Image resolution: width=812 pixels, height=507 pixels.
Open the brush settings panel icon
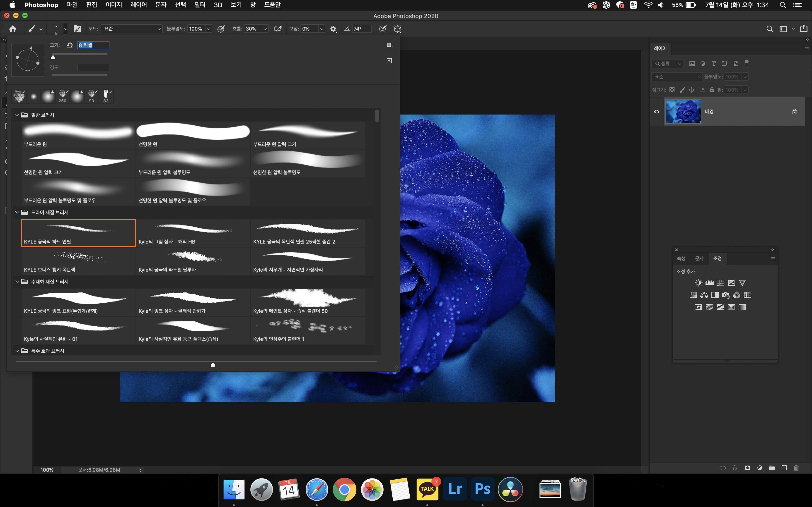(x=77, y=29)
